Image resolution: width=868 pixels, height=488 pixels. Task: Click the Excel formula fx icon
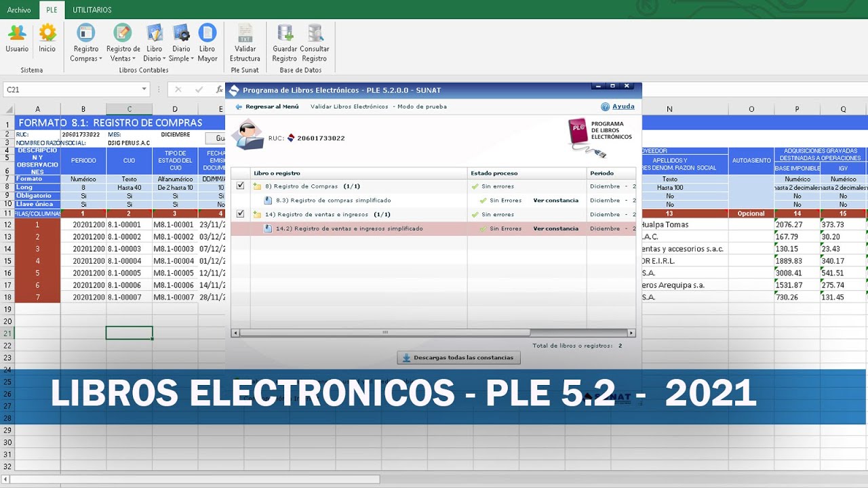(x=219, y=89)
